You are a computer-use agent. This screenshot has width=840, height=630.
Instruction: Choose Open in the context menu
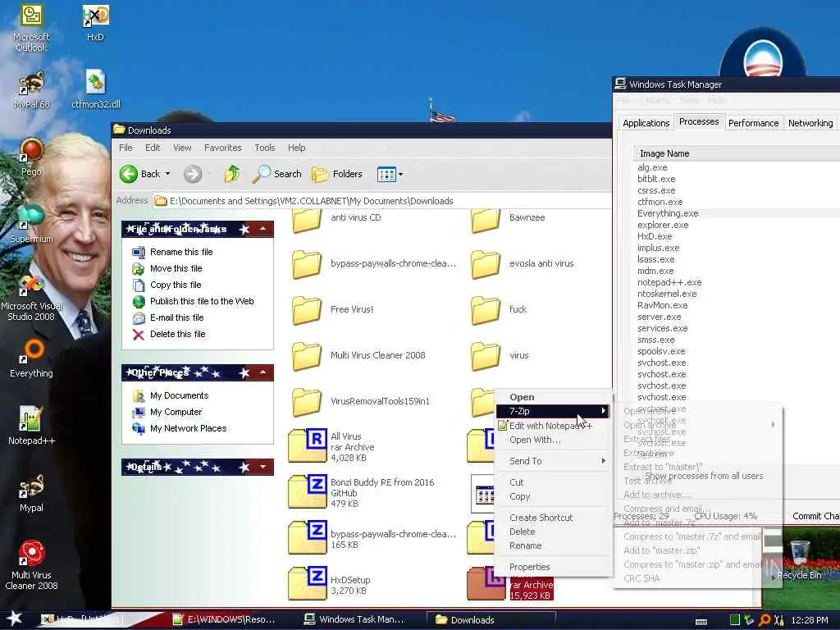[x=554, y=397]
